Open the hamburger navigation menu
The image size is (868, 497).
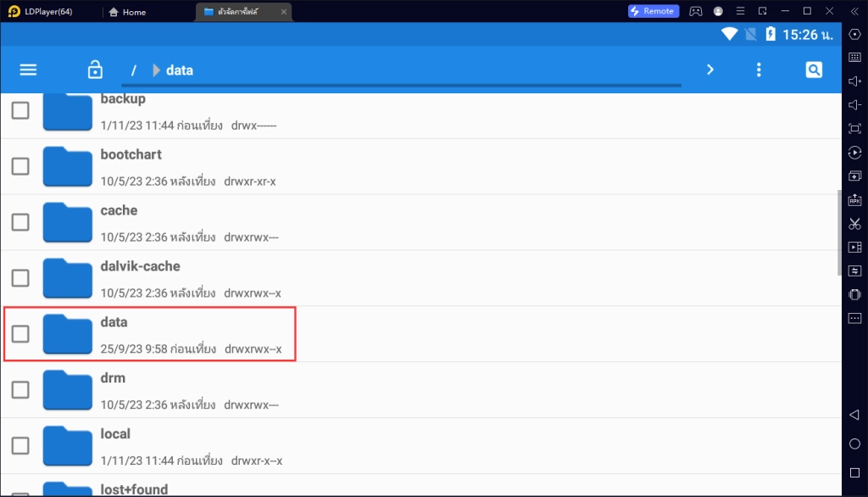tap(28, 70)
